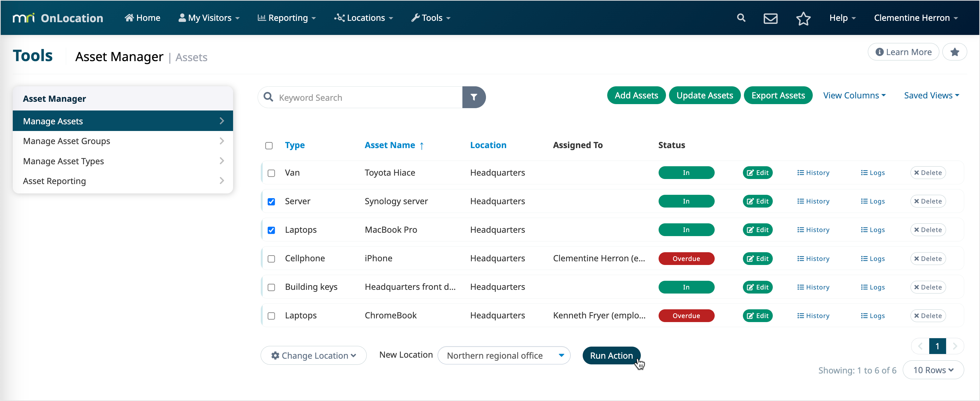Expand Manage Asset Groups chevron
The width and height of the screenshot is (980, 401).
[x=221, y=141]
